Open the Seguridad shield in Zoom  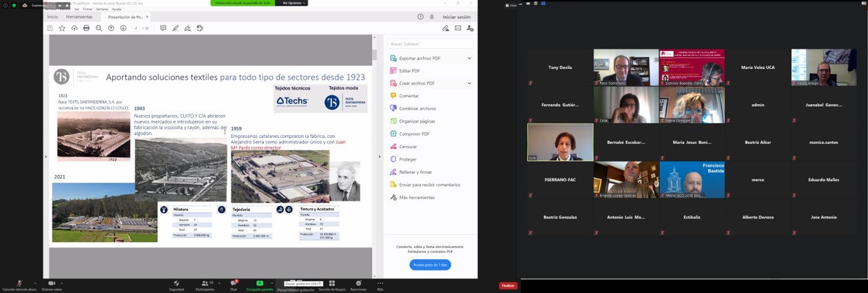[176, 284]
